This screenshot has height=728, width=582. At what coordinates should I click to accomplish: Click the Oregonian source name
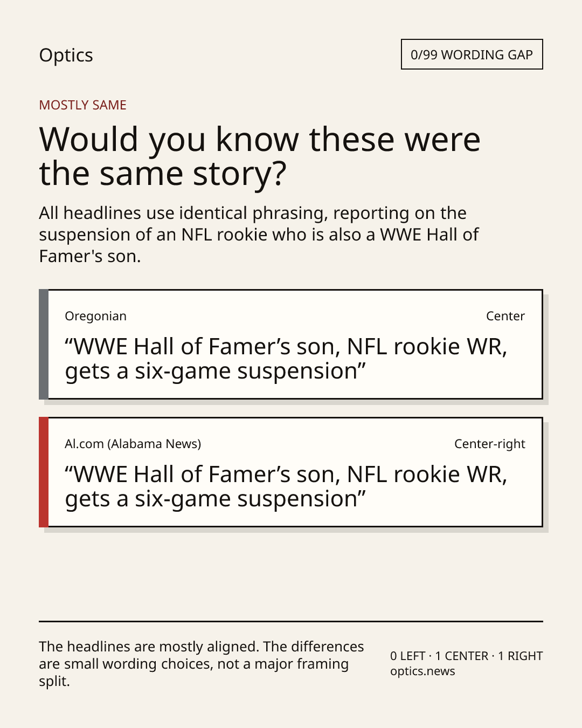point(95,316)
